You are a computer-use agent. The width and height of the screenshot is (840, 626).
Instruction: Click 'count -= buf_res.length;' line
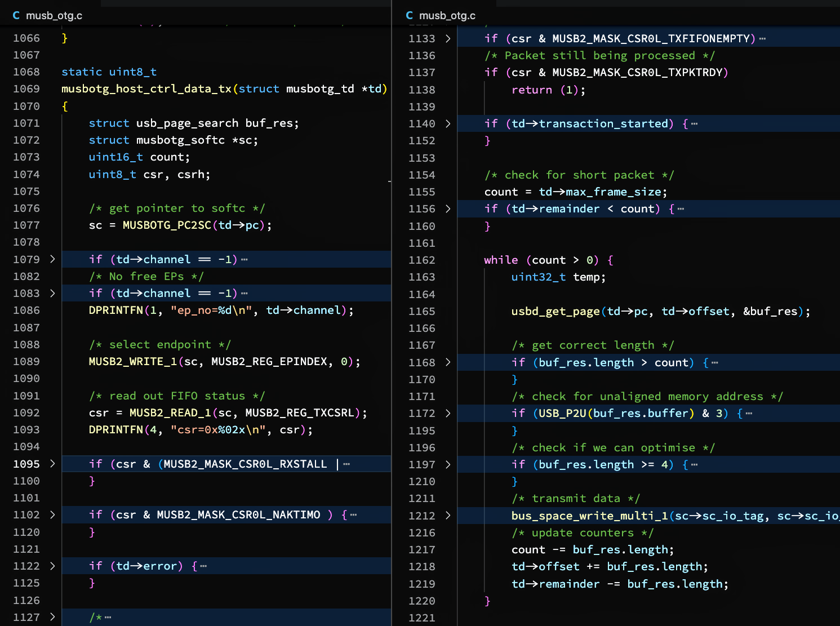(x=593, y=549)
